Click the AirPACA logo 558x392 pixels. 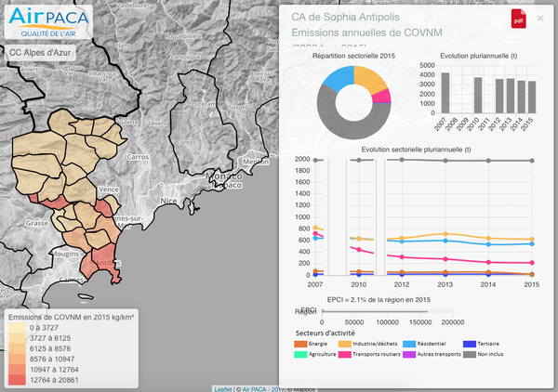tap(42, 21)
